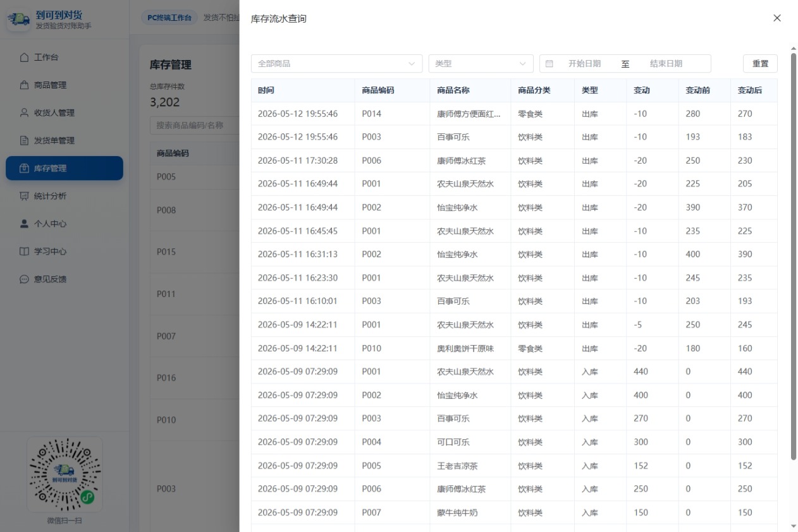Open the 全部商品 product dropdown
This screenshot has height=532, width=798.
[336, 64]
